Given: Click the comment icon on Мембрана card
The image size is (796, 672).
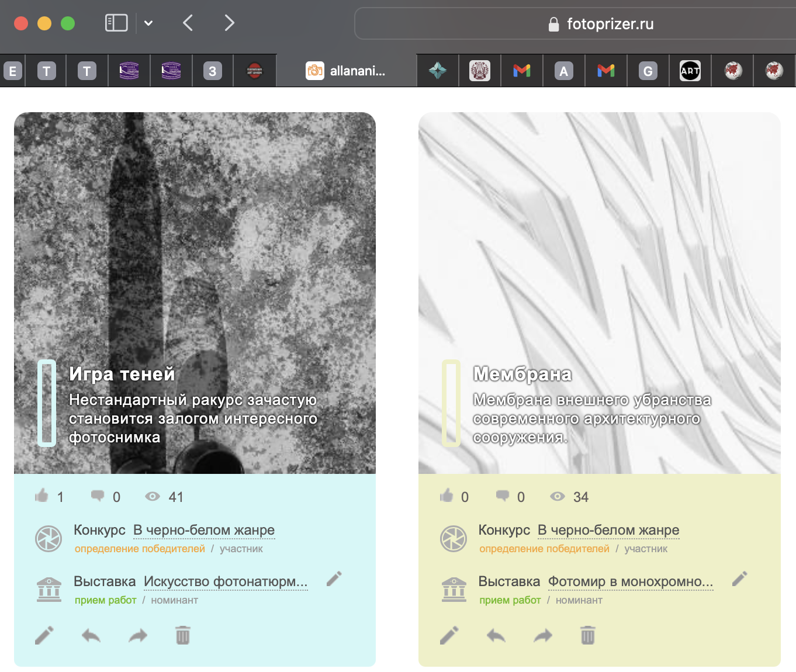Looking at the screenshot, I should pyautogui.click(x=502, y=496).
